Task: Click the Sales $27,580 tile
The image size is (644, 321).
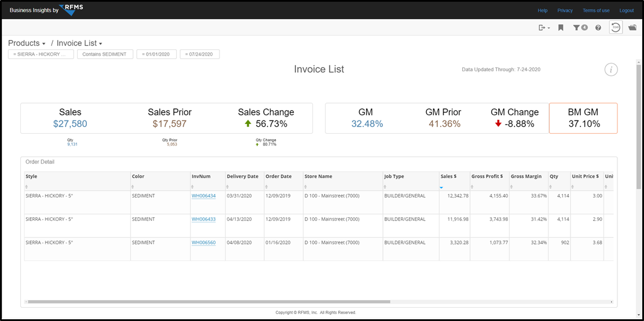Action: pos(70,118)
